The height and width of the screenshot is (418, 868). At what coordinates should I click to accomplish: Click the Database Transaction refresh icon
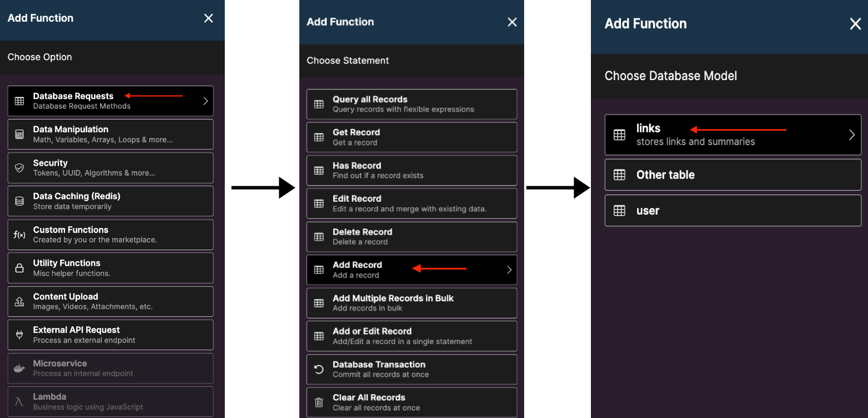[319, 369]
